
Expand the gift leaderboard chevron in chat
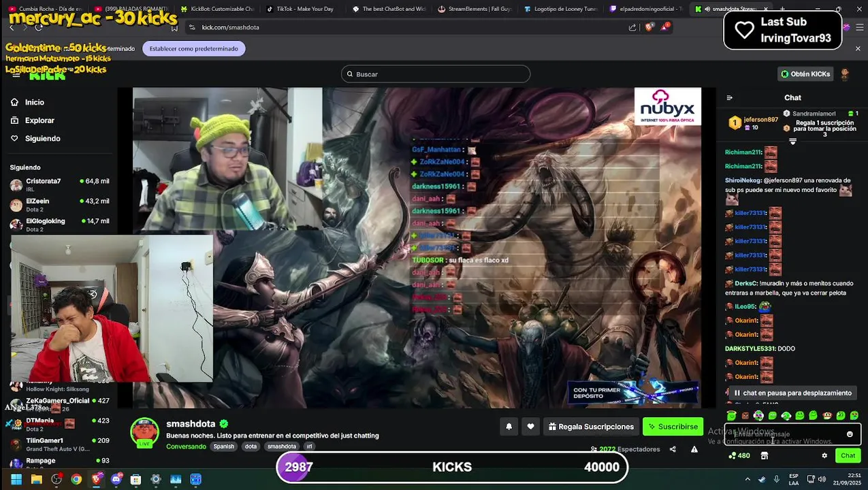[792, 142]
